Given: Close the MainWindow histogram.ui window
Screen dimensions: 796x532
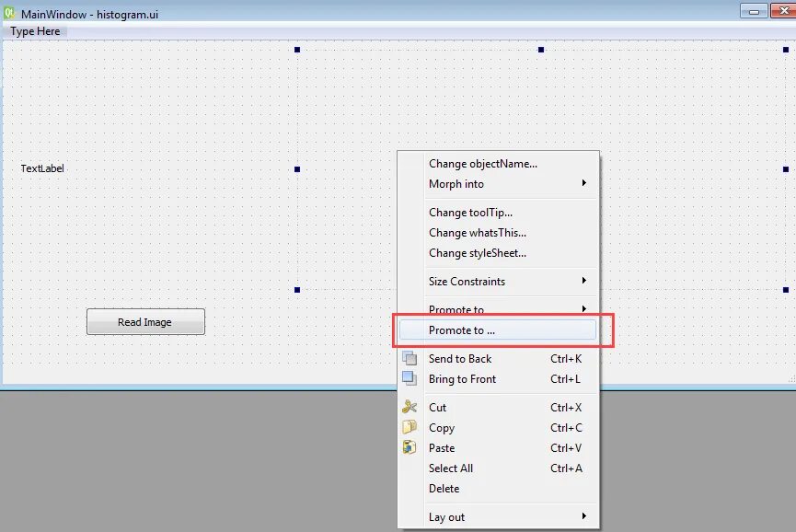Looking at the screenshot, I should click(x=783, y=11).
